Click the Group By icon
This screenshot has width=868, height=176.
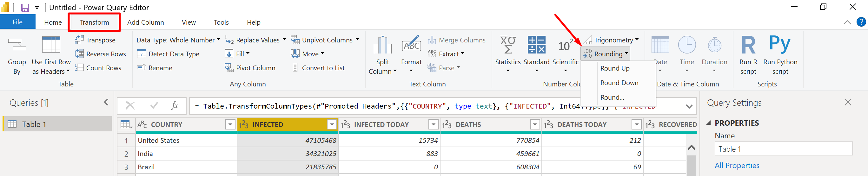[17, 45]
